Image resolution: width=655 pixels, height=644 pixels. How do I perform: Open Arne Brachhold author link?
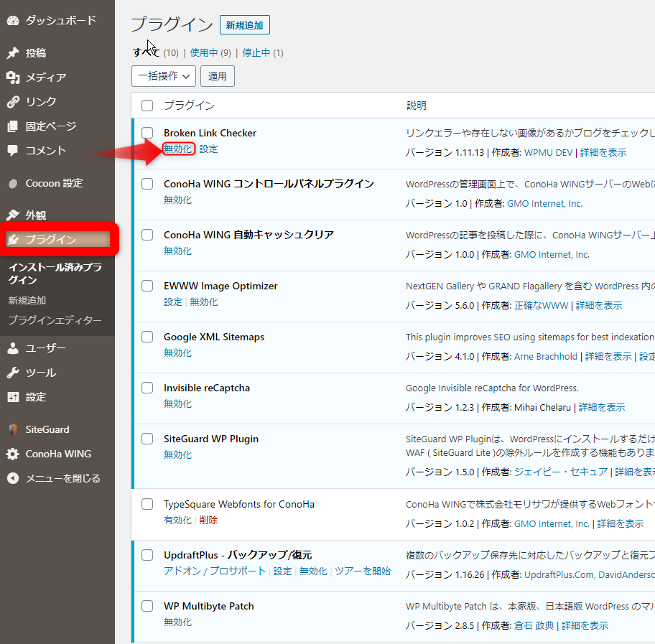pos(546,356)
